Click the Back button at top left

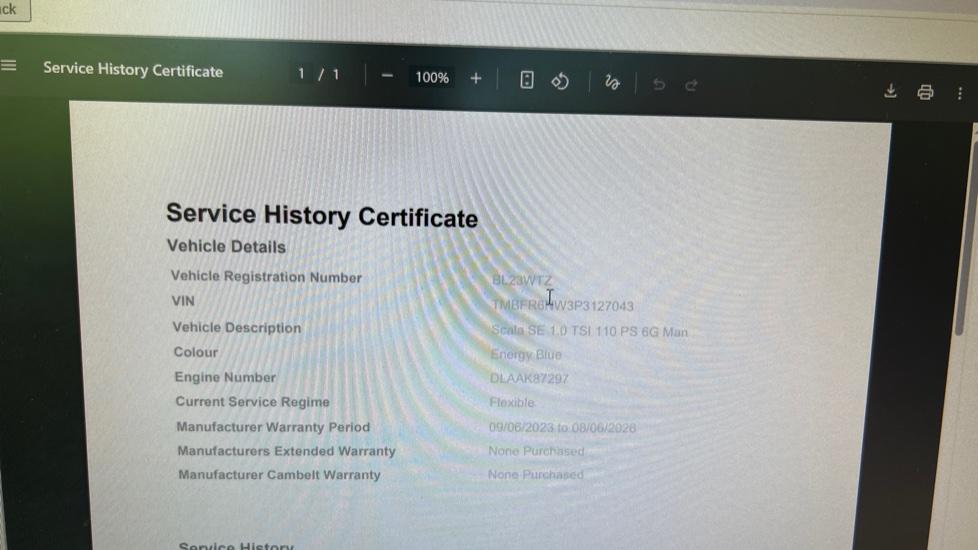point(12,10)
